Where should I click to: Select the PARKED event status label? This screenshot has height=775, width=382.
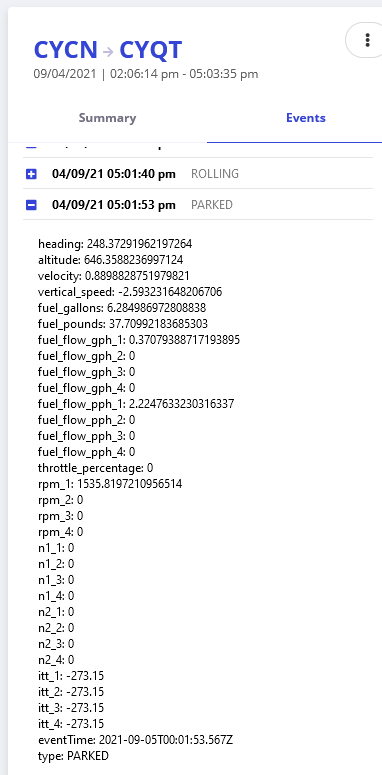tap(212, 205)
